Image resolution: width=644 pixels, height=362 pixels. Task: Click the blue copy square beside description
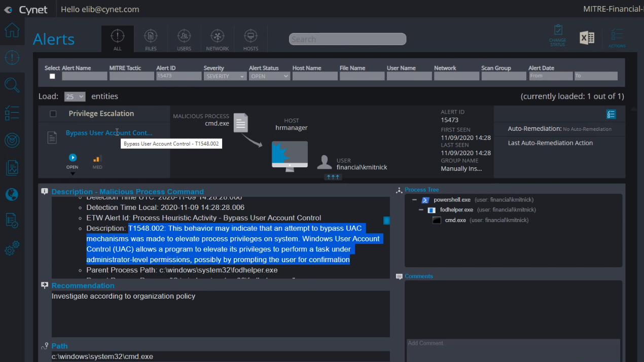coord(386,220)
